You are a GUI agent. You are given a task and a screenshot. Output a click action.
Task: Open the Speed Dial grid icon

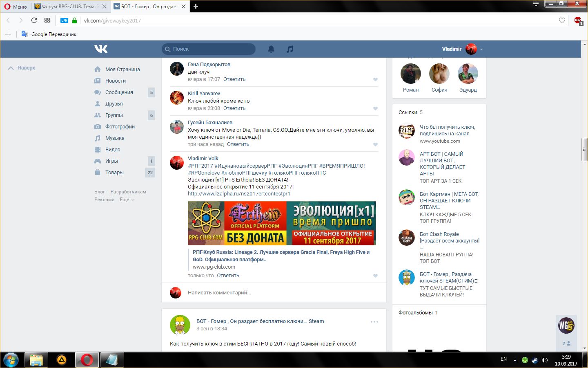(x=47, y=20)
